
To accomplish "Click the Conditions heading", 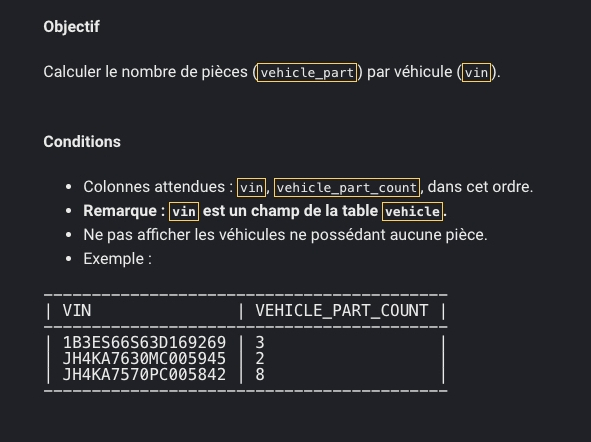I will pyautogui.click(x=82, y=142).
